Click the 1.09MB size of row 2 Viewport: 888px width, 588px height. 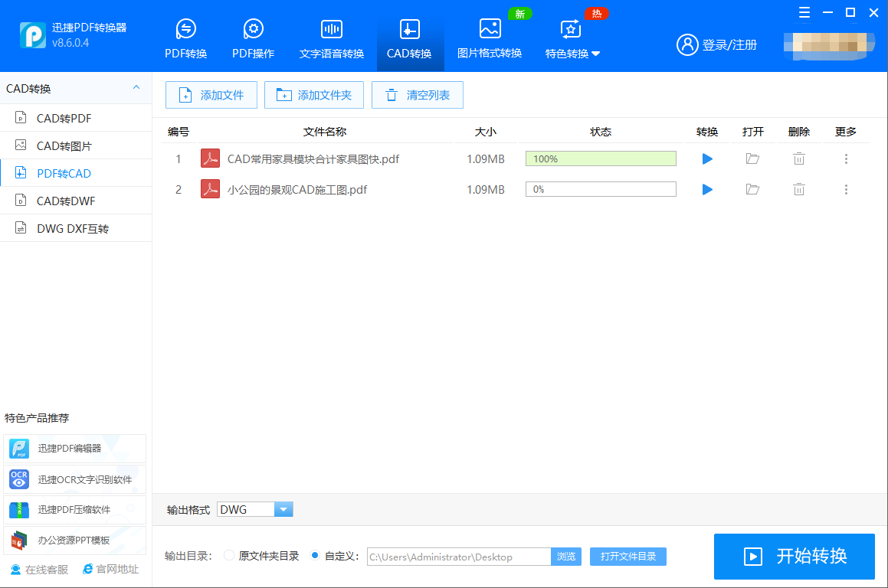[485, 190]
